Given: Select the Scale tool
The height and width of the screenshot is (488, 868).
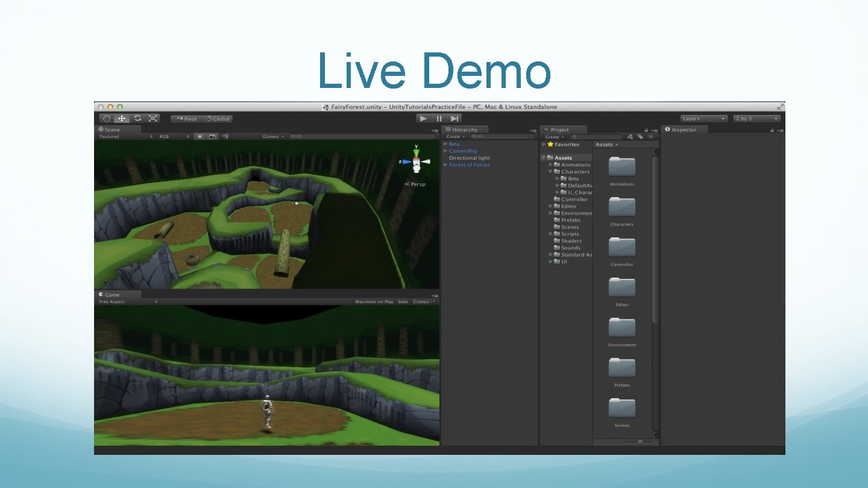Looking at the screenshot, I should 153,119.
